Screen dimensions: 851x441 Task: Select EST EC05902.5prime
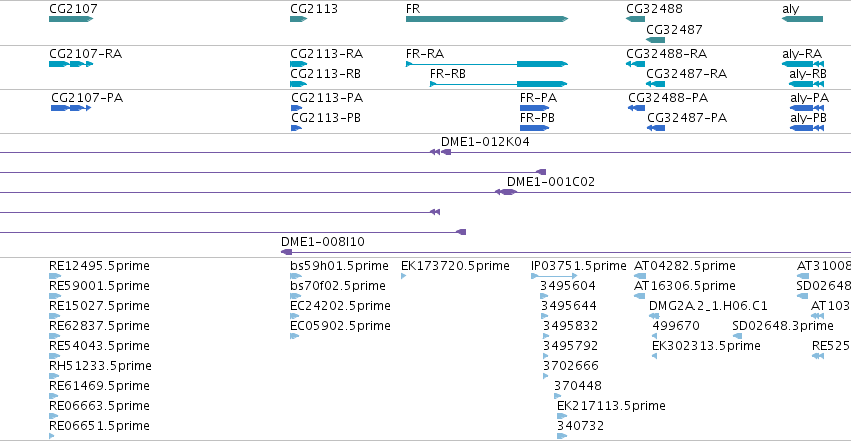(295, 336)
